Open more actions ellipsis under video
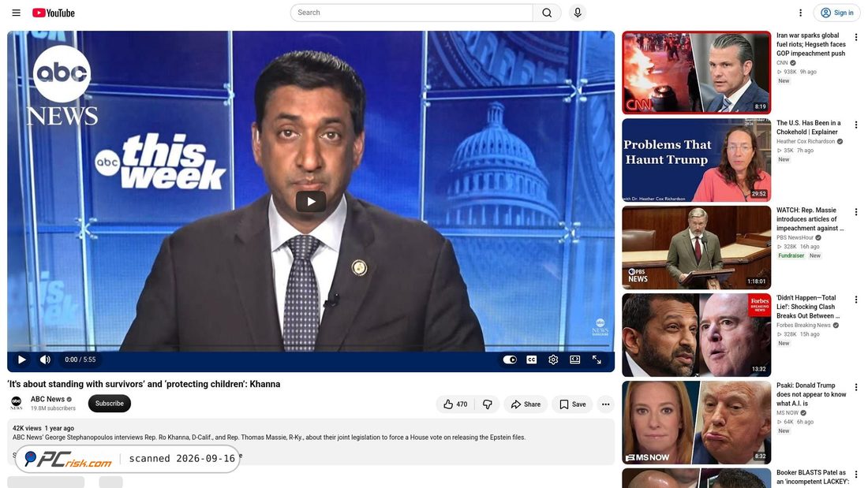This screenshot has width=868, height=488. [x=605, y=404]
